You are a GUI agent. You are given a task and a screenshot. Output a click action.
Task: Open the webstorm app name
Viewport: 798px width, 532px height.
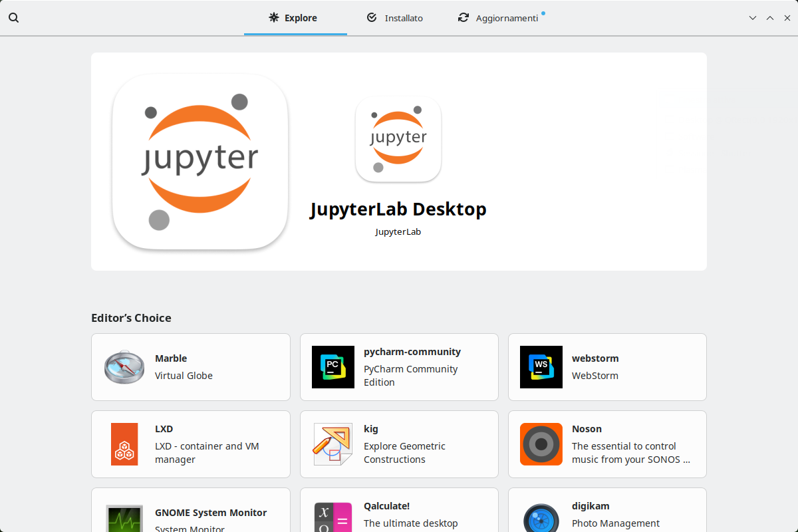point(595,358)
